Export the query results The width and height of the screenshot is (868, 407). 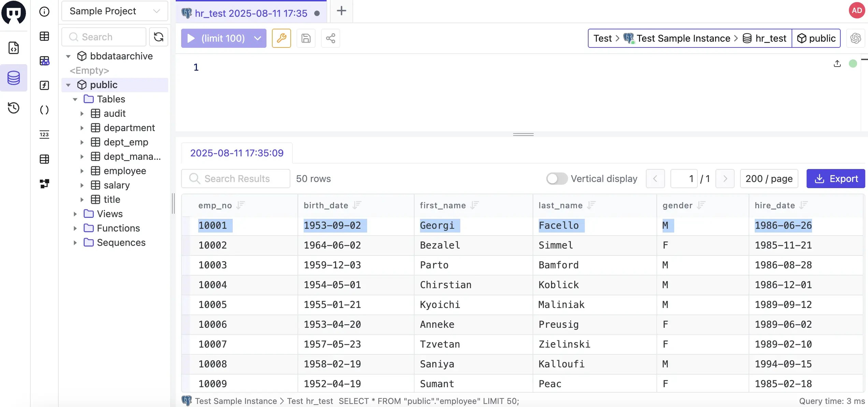[836, 179]
